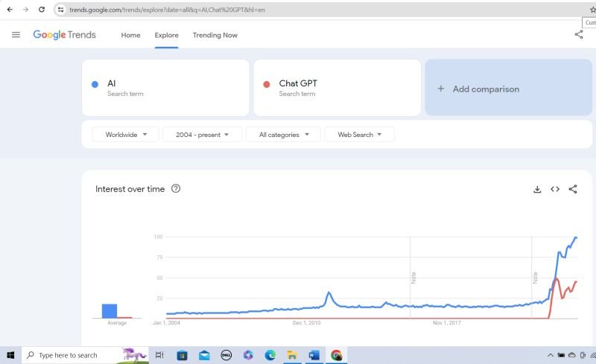The image size is (596, 364).
Task: Open Dell app from taskbar
Action: coord(226,355)
